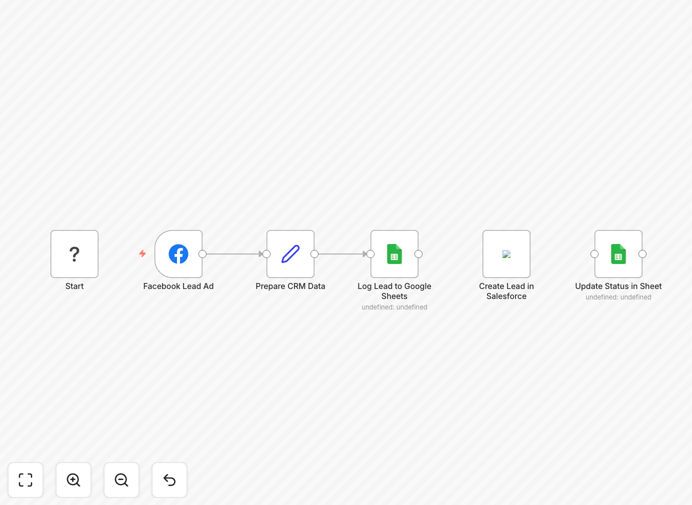The image size is (692, 505).
Task: Click the Update Status in Sheet input connector
Action: pos(594,254)
